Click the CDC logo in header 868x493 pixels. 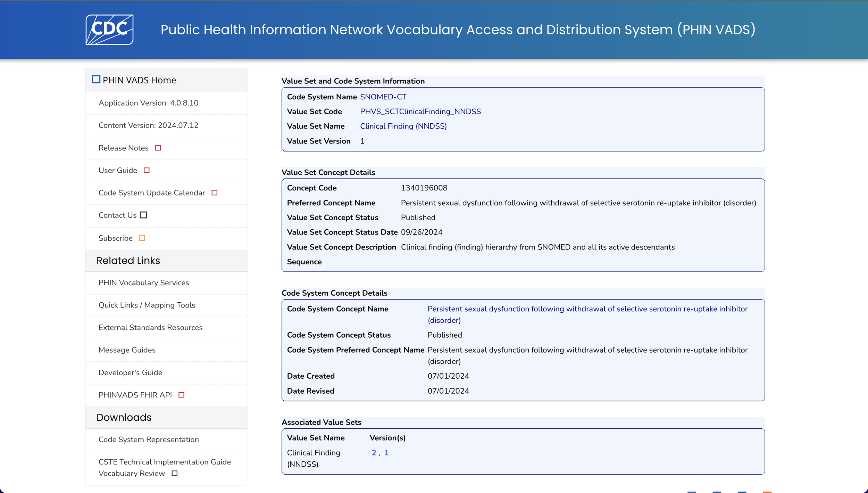[x=109, y=30]
